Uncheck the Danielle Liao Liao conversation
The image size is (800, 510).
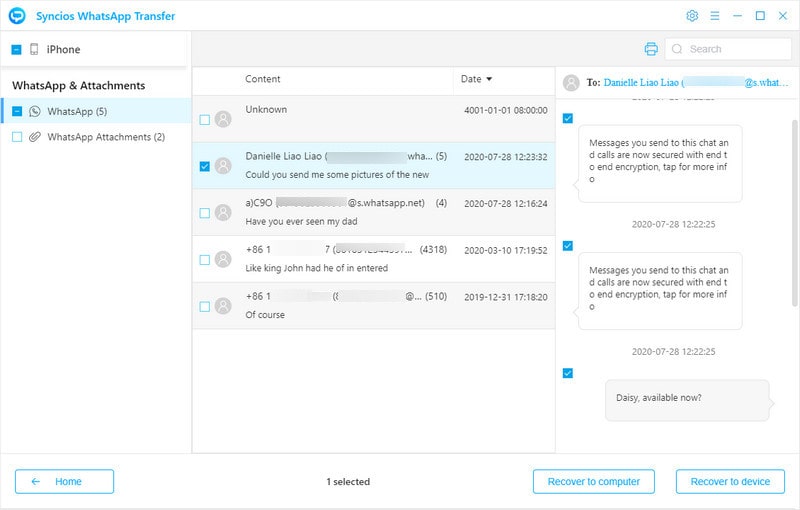[x=205, y=166]
